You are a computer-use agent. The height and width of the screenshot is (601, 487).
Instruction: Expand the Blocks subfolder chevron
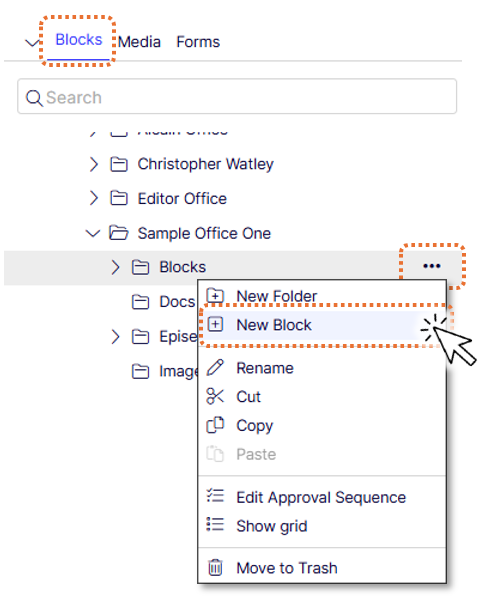point(115,267)
